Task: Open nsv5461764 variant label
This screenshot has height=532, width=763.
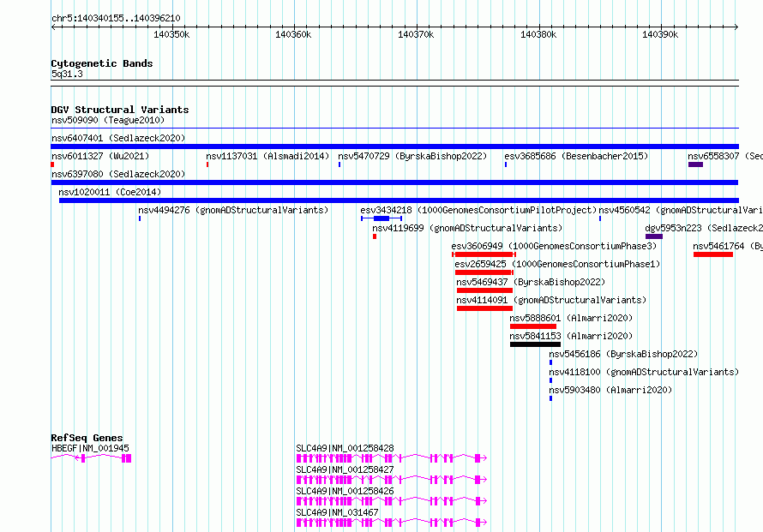Action: [x=728, y=246]
